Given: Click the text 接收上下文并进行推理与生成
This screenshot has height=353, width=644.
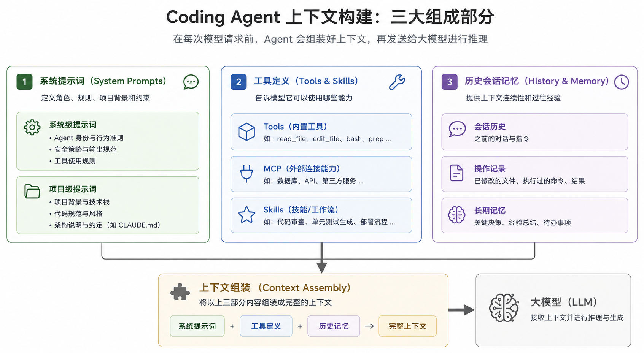Looking at the screenshot, I should [x=577, y=318].
